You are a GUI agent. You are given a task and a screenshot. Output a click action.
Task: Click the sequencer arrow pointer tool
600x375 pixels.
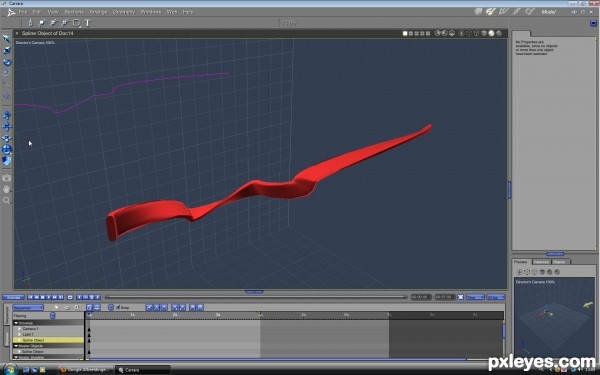pos(57,308)
